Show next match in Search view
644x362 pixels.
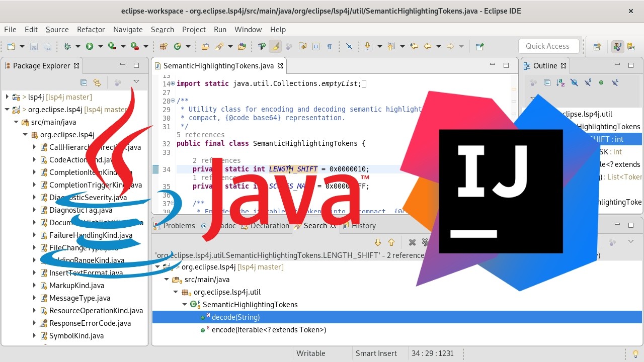pyautogui.click(x=378, y=242)
